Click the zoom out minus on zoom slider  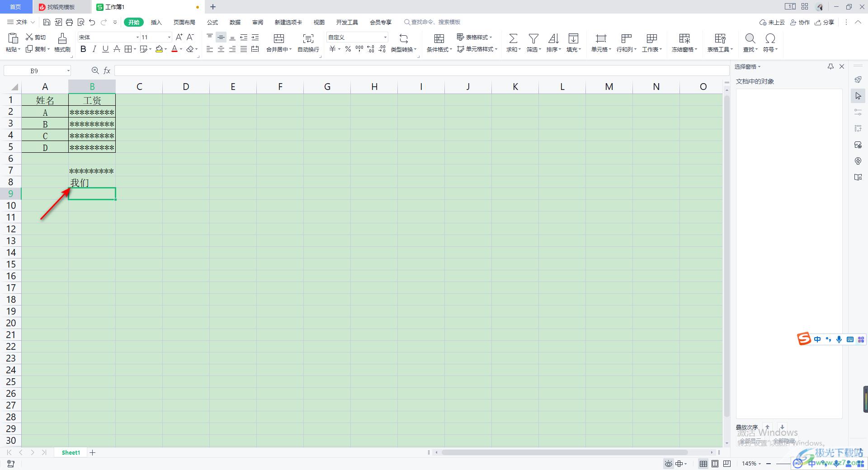[x=769, y=464]
